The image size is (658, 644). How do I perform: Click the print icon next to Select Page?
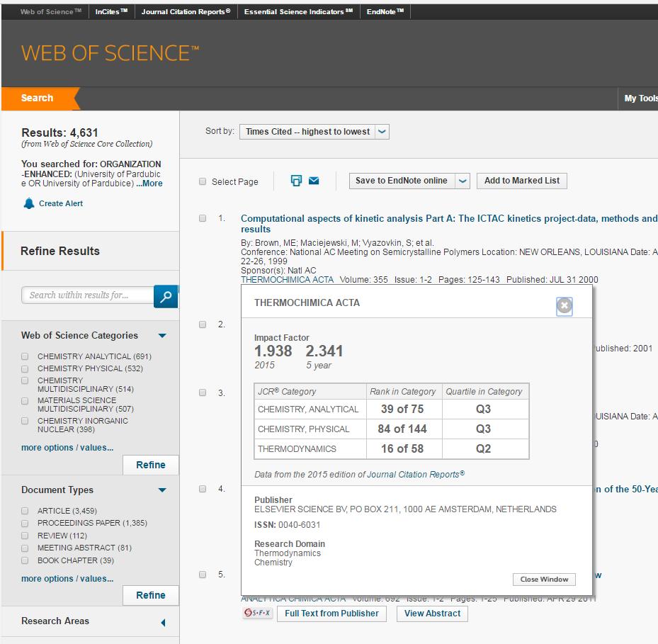296,181
